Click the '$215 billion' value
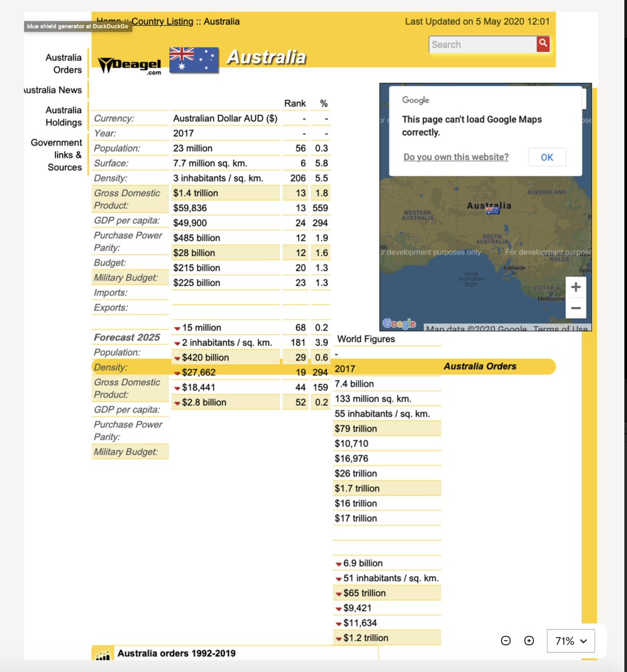The height and width of the screenshot is (672, 627). [197, 268]
